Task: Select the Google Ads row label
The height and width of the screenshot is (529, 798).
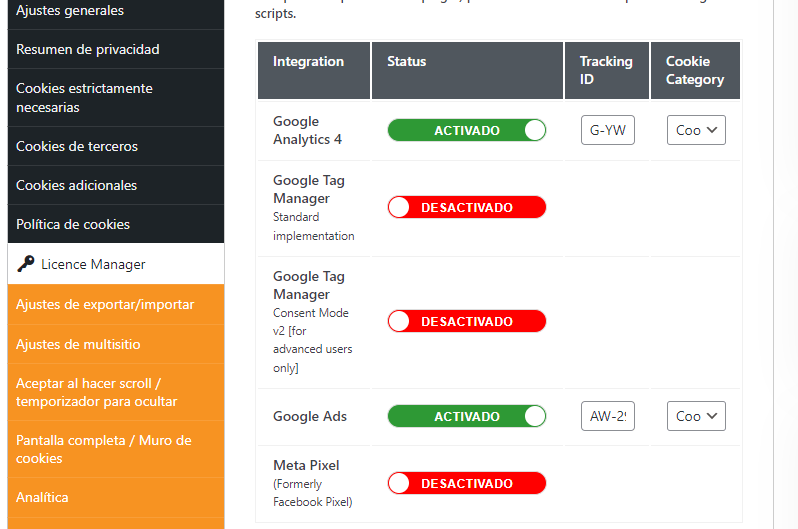Action: click(x=310, y=416)
